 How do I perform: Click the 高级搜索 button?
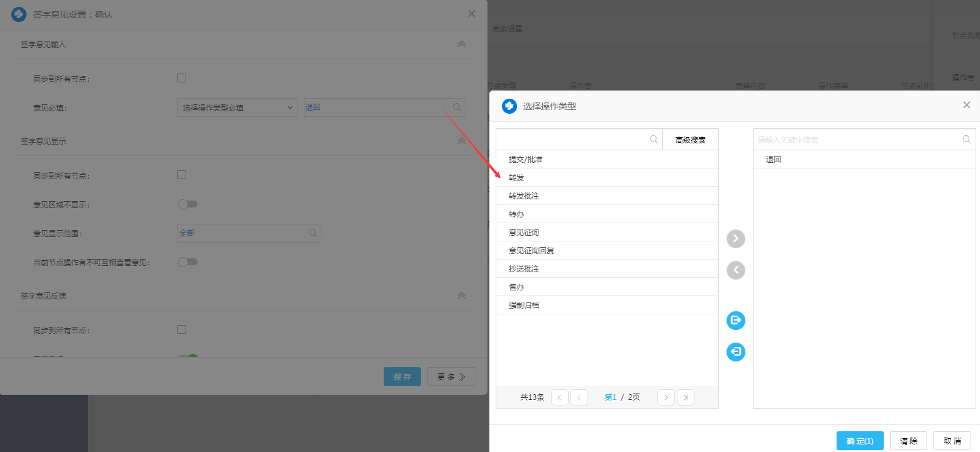pyautogui.click(x=690, y=140)
